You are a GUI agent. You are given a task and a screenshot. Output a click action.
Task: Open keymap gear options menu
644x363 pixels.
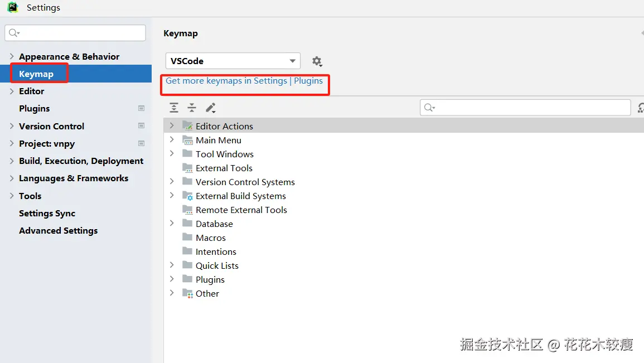pyautogui.click(x=317, y=61)
